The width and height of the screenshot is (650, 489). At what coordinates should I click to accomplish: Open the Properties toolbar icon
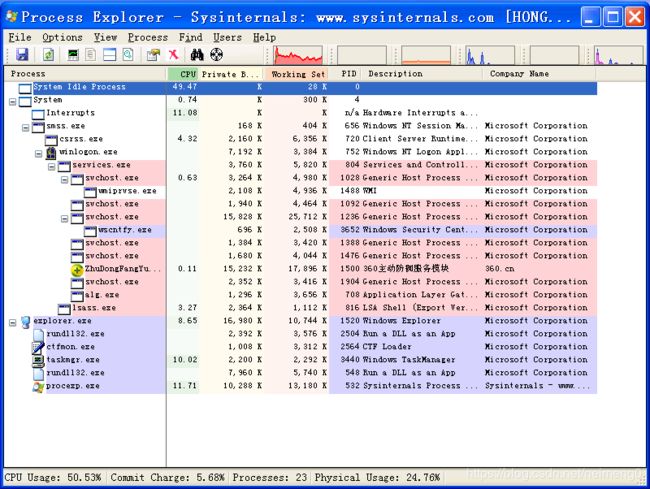click(153, 55)
